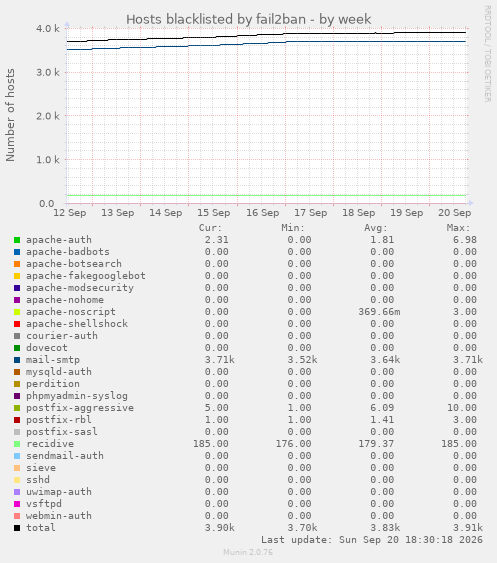
Task: Click the Munin 2.0.76 footer text
Action: coord(248,552)
